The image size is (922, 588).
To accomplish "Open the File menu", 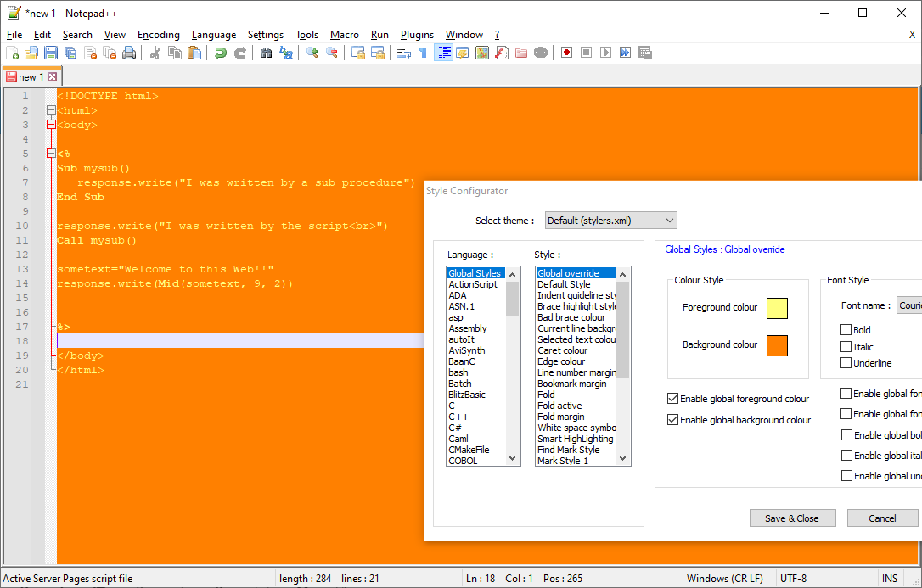I will 14,35.
